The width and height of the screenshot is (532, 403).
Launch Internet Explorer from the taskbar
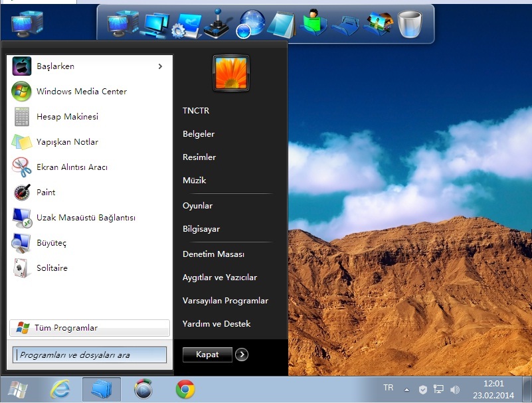point(60,389)
